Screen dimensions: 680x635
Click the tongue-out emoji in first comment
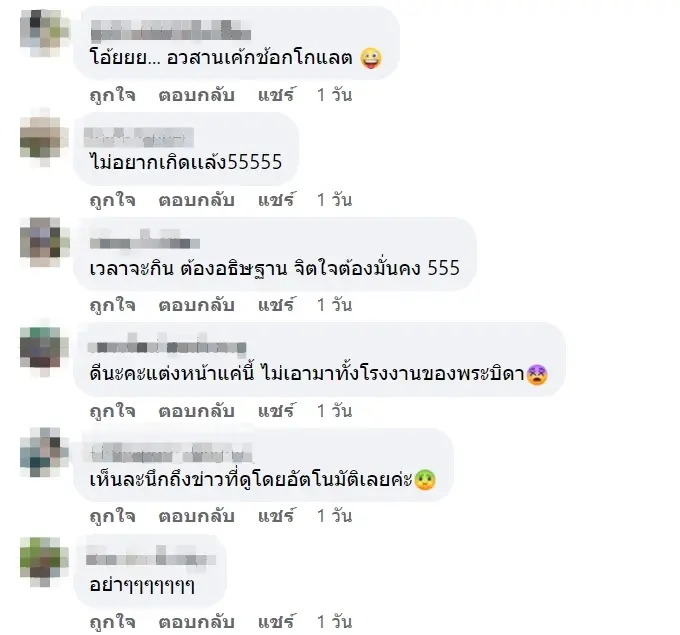click(x=371, y=58)
